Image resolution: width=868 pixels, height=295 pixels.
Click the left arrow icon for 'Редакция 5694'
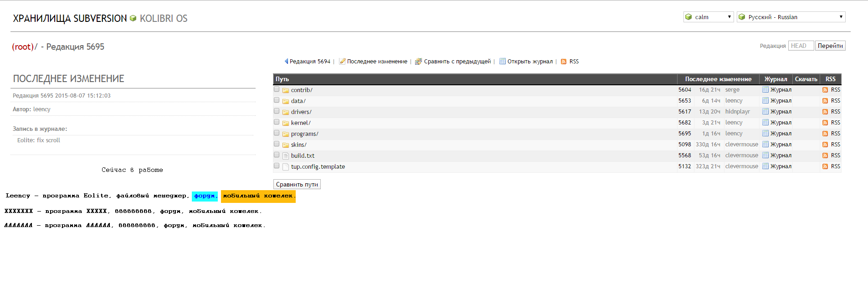pos(286,62)
